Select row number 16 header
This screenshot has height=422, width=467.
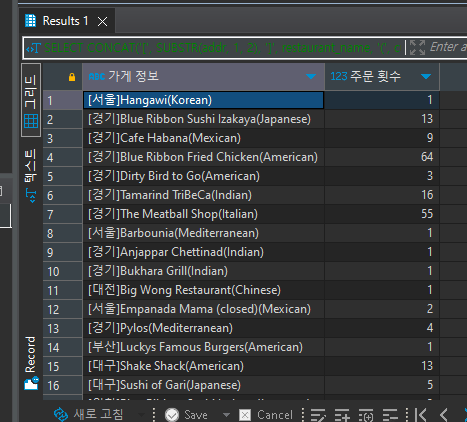pyautogui.click(x=62, y=385)
